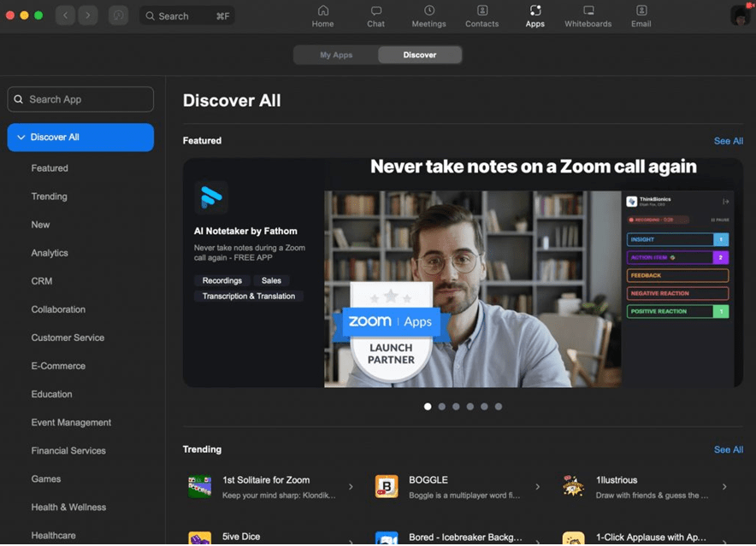Click See All next to Trending
756x546 pixels.
tap(728, 449)
